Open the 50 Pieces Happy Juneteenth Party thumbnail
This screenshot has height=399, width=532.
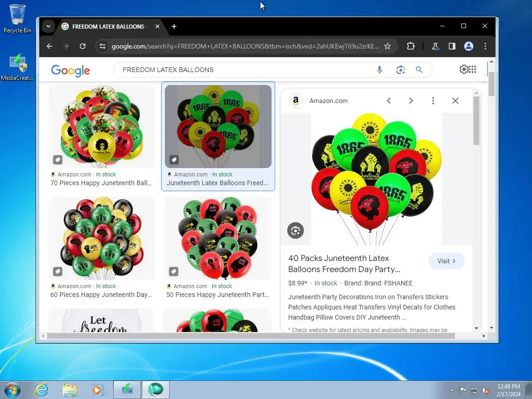click(x=218, y=238)
